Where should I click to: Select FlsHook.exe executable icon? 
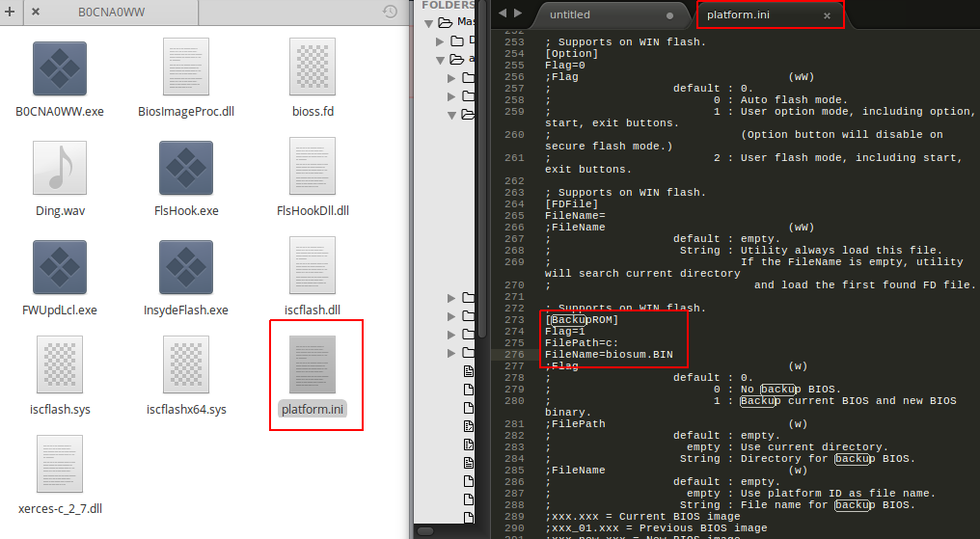point(186,168)
